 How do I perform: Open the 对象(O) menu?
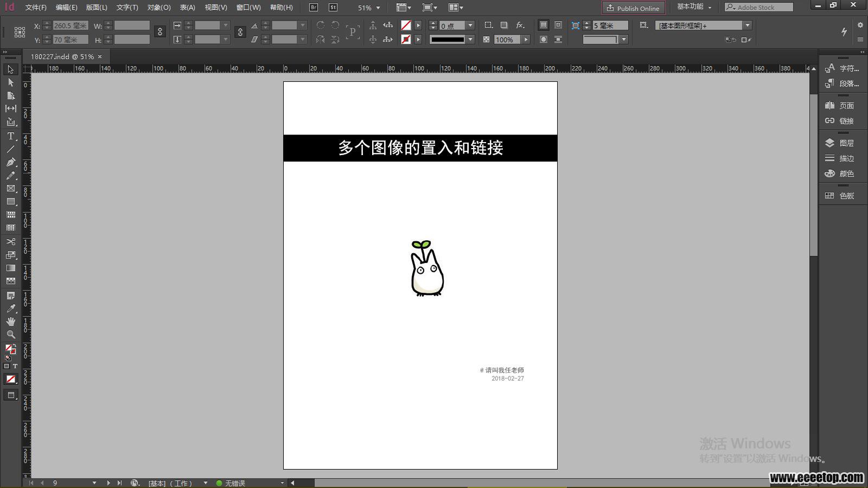point(159,8)
